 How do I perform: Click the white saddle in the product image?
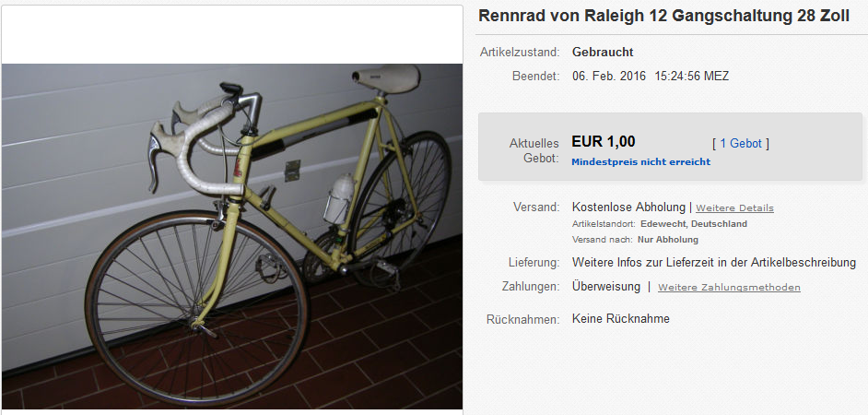pyautogui.click(x=386, y=77)
